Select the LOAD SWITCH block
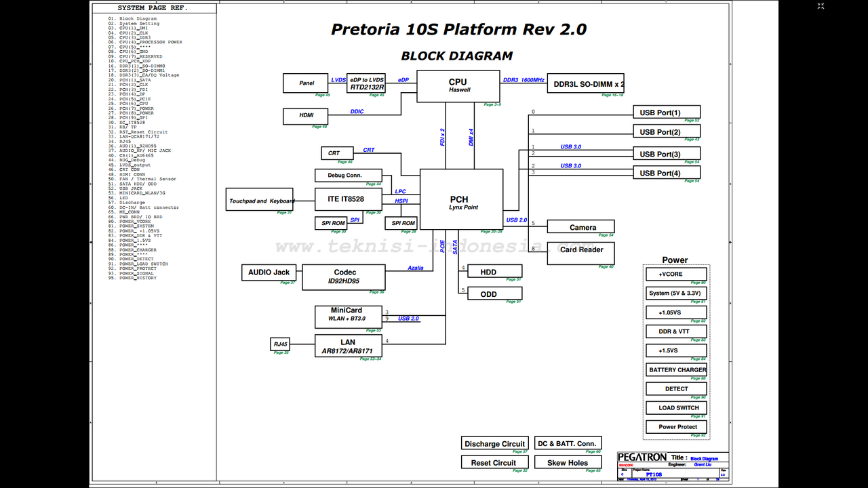 pos(676,408)
